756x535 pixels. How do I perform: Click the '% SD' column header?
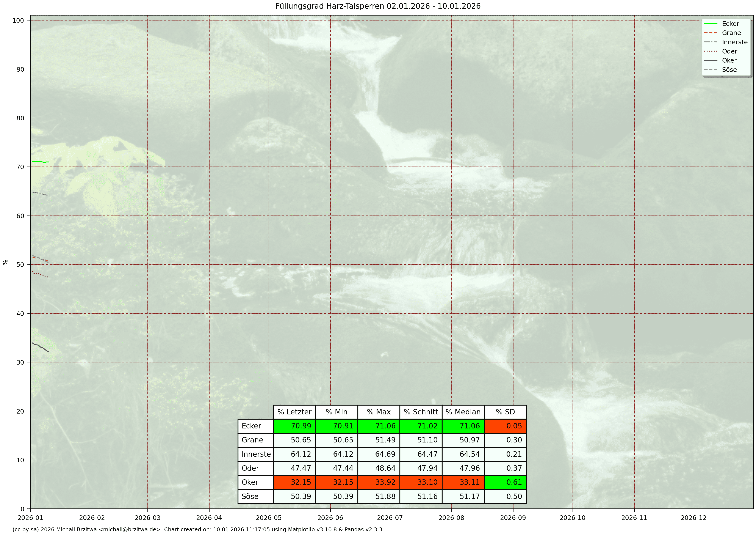coord(505,412)
